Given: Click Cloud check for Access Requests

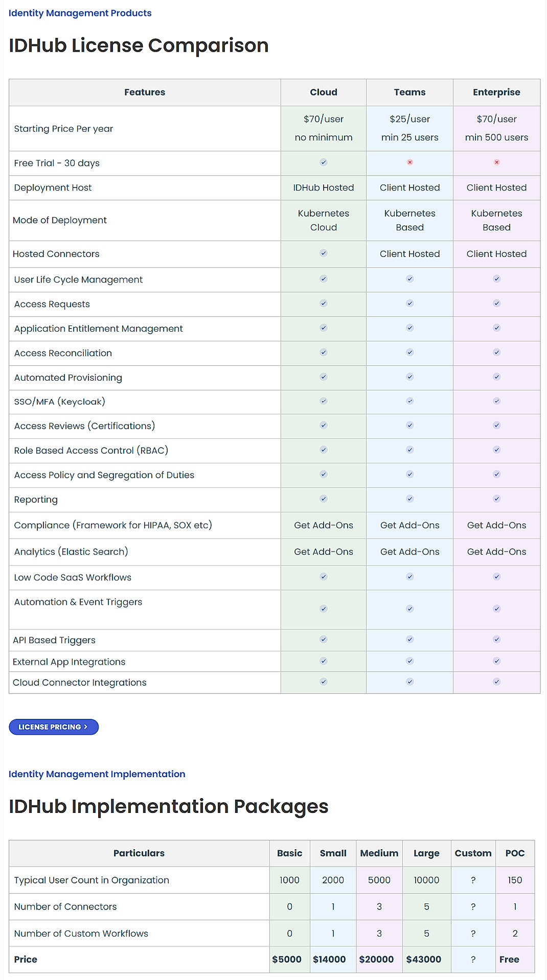Looking at the screenshot, I should (x=324, y=304).
